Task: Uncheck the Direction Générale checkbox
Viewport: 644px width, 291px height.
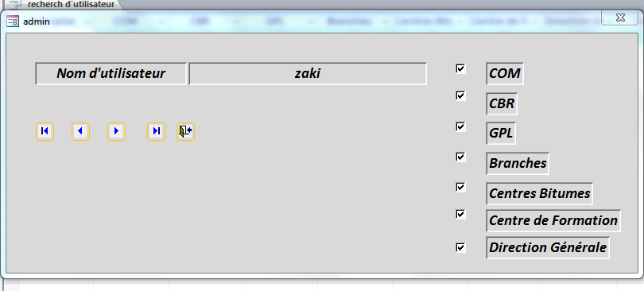Action: (x=460, y=247)
